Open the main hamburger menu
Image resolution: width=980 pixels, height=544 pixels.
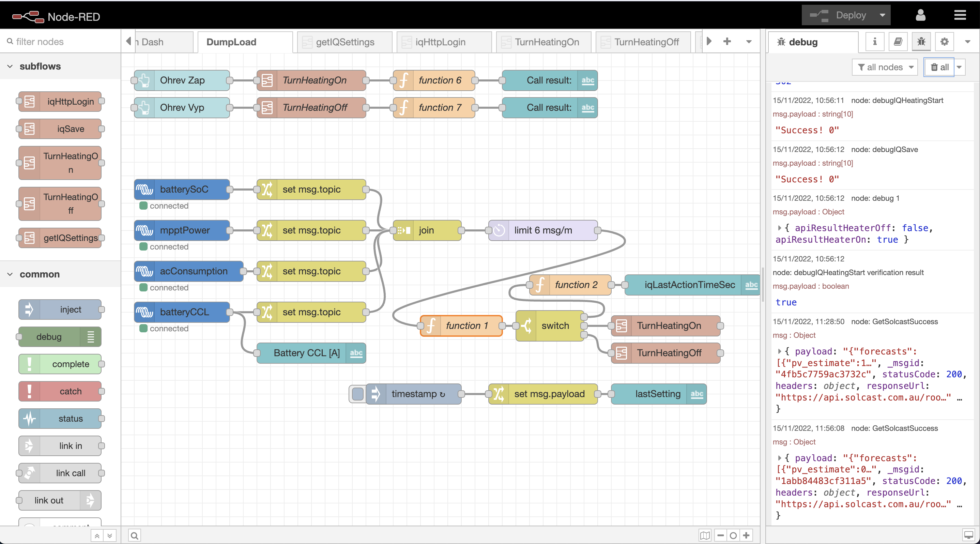coord(960,15)
